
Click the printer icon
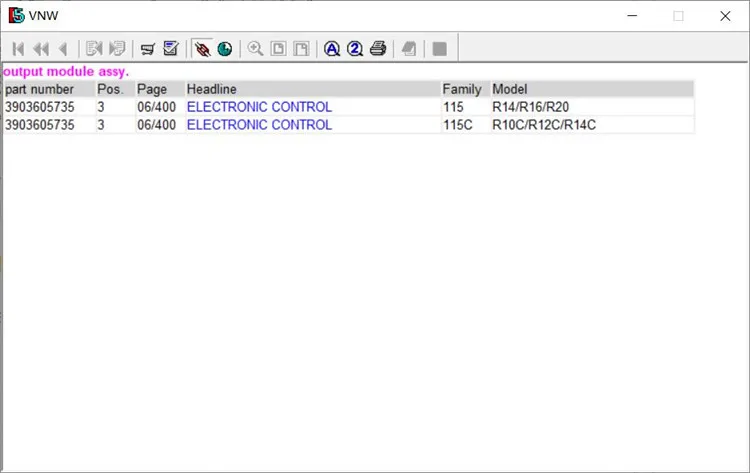378,48
